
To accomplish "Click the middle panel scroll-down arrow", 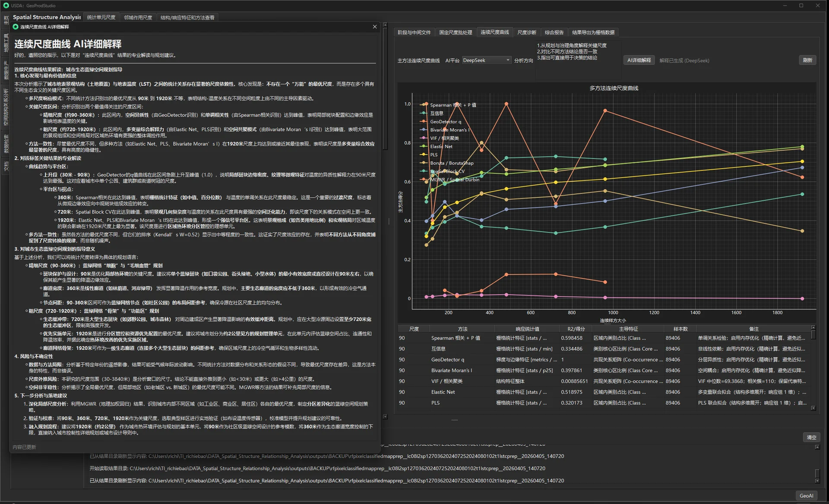I will (385, 417).
